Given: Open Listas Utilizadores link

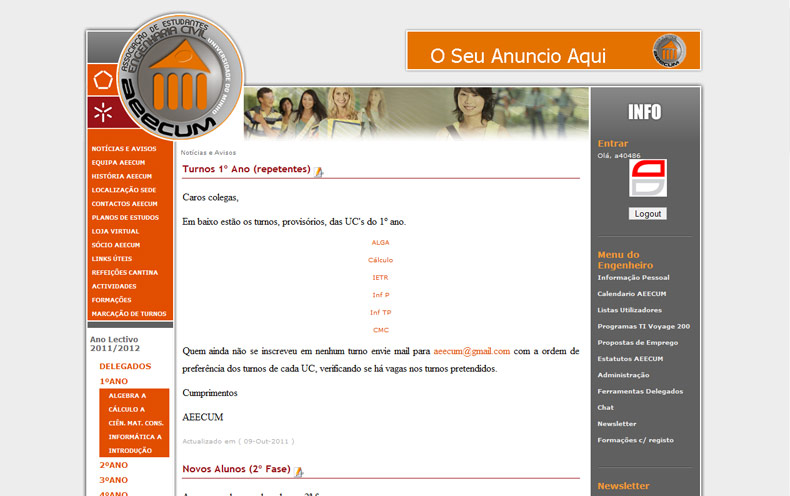Looking at the screenshot, I should [630, 310].
